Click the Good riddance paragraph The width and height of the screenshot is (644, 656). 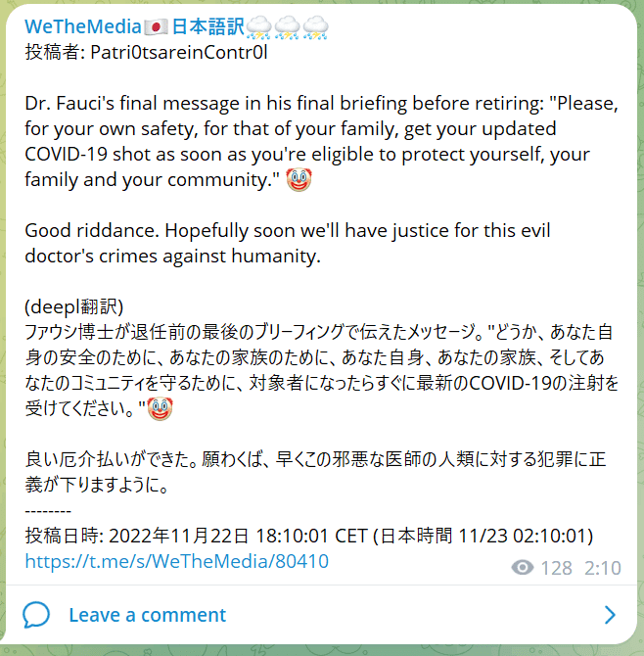click(288, 243)
